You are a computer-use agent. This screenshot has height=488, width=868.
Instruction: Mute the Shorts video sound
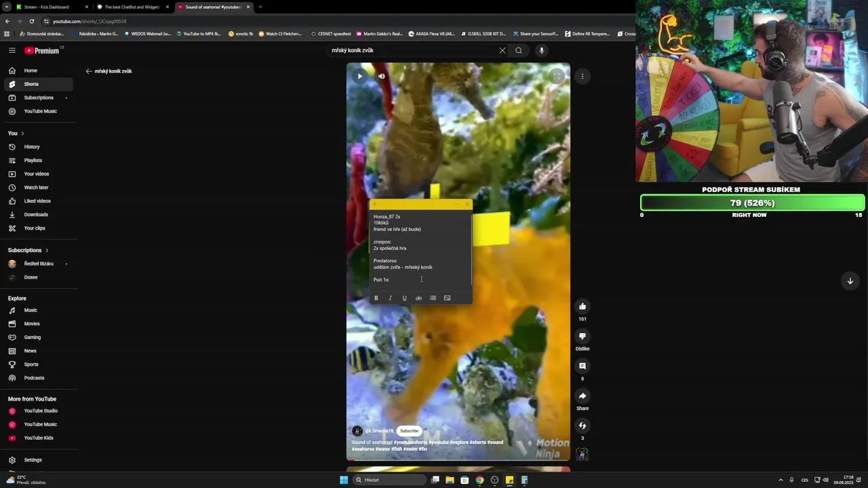[382, 76]
